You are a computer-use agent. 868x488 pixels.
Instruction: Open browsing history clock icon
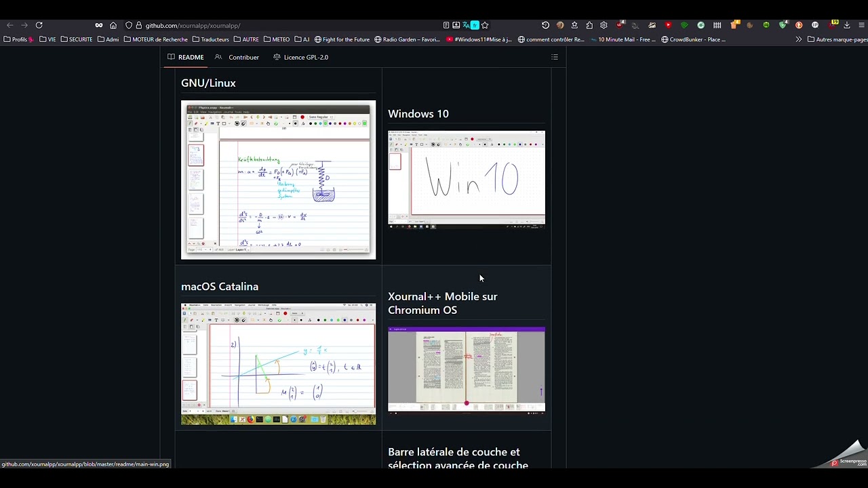545,25
